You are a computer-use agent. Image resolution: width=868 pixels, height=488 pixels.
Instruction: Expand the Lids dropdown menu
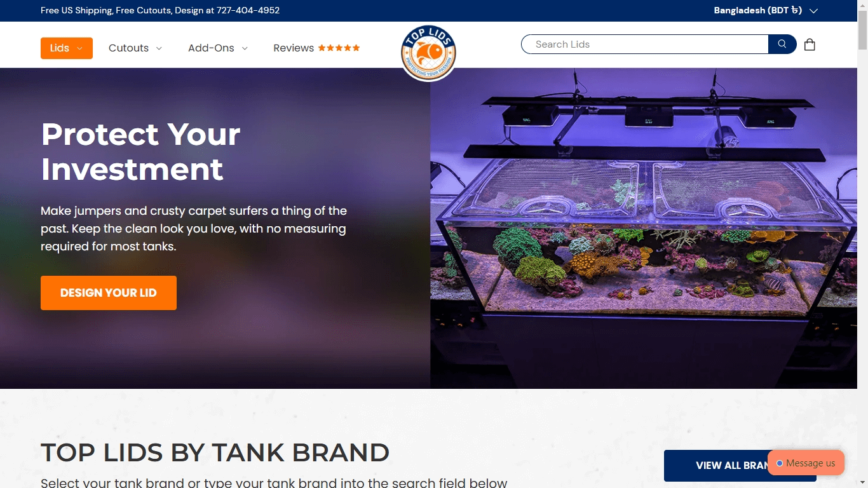point(67,48)
